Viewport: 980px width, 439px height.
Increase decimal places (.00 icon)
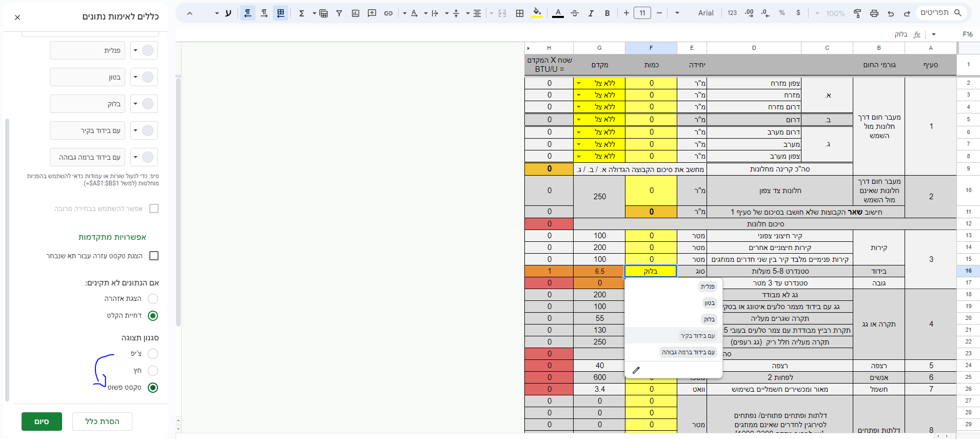749,13
